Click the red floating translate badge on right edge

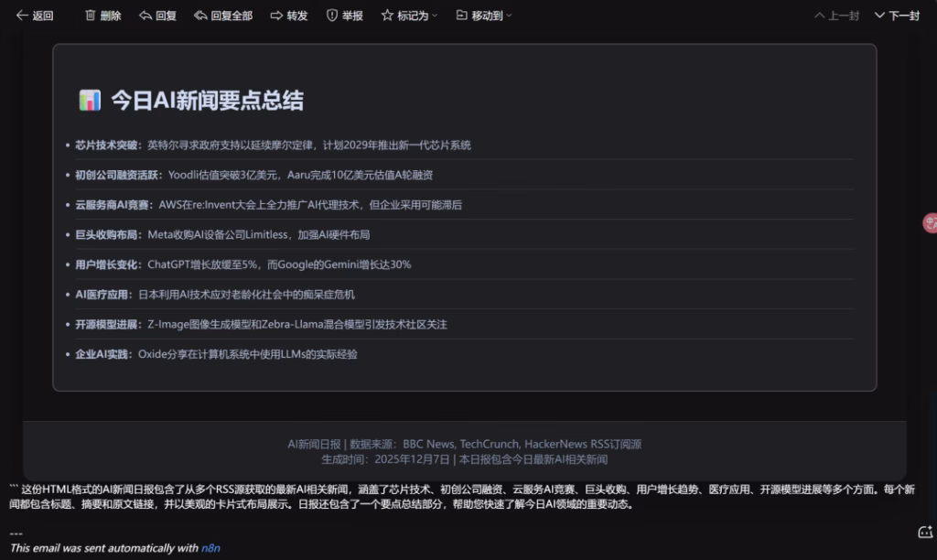[x=930, y=221]
